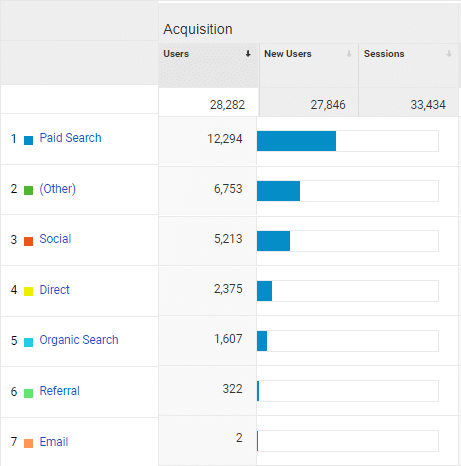
Task: Click the green (Other) color swatch
Action: point(28,190)
